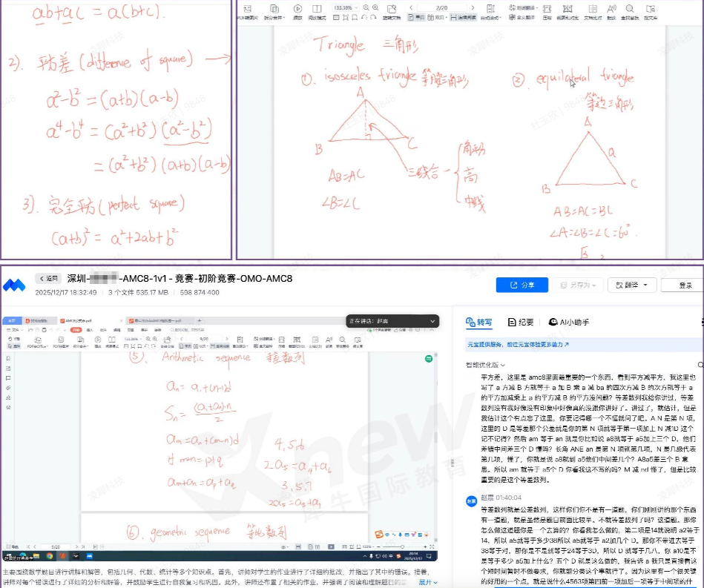The width and height of the screenshot is (704, 588).
Task: Switch to the 转写 transcript tab
Action: 478,323
